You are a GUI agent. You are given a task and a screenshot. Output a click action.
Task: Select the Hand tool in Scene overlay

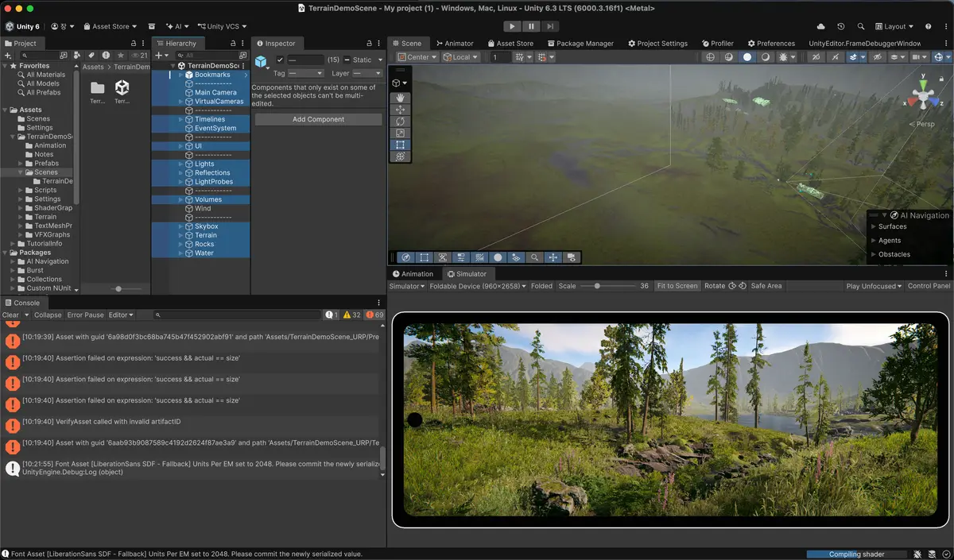coord(400,98)
